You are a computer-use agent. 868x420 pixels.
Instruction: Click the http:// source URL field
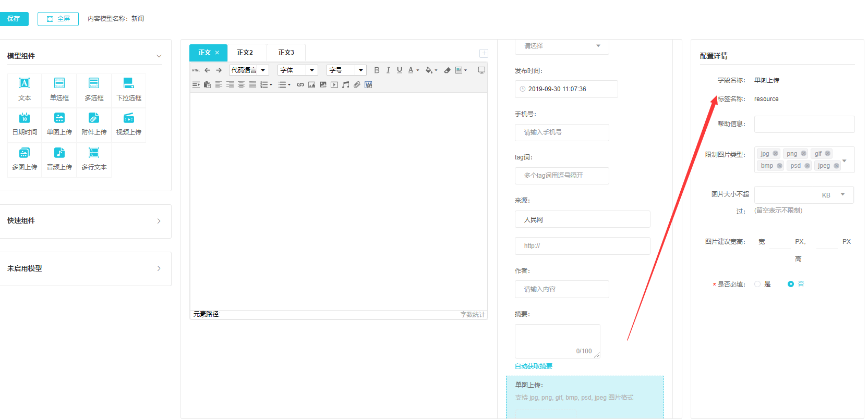[x=583, y=246]
